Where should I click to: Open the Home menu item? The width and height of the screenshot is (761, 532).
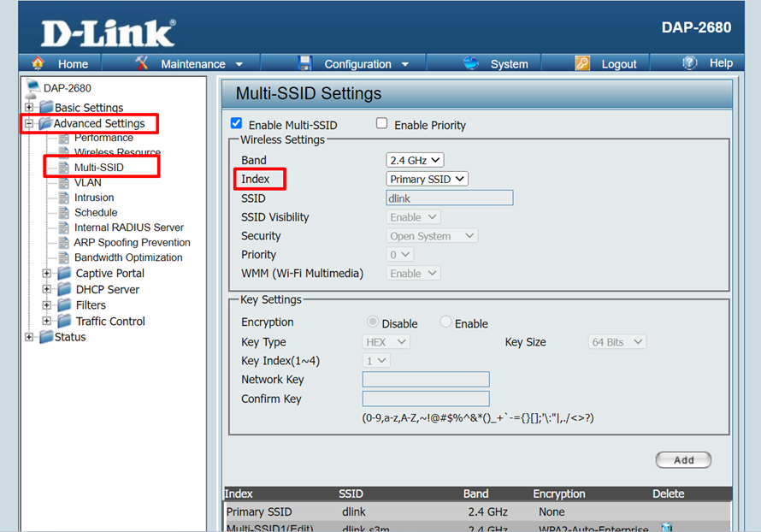click(74, 64)
